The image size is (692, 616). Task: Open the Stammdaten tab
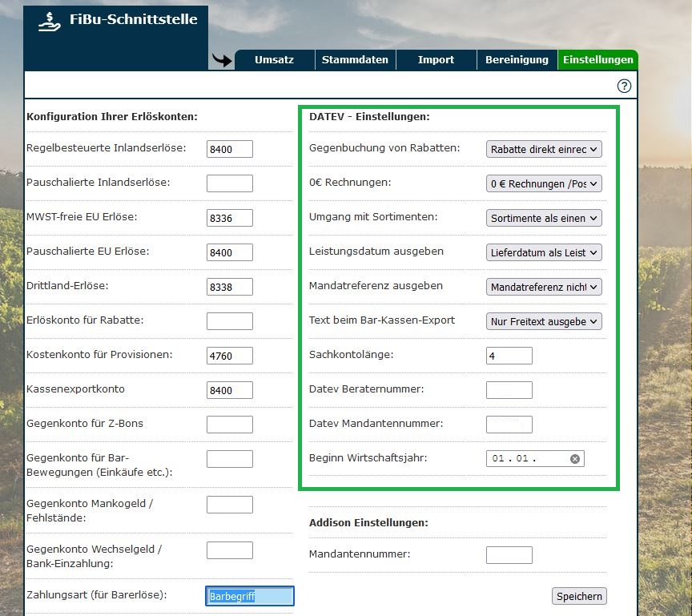(355, 60)
